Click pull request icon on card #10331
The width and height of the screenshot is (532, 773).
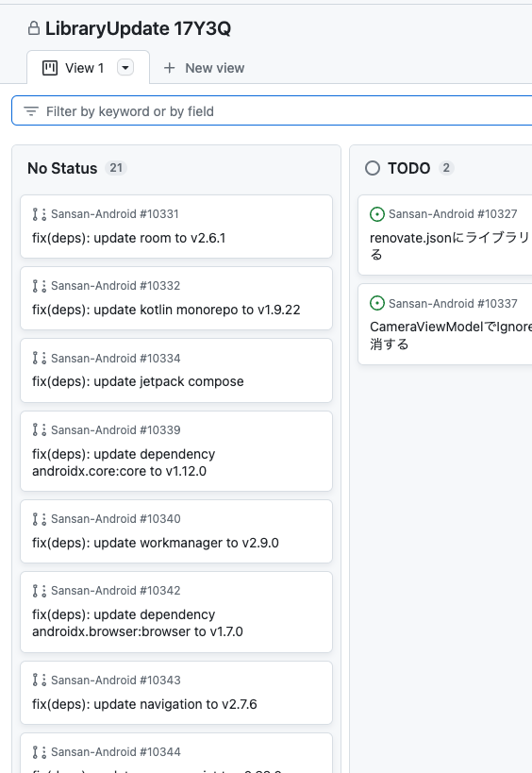tap(40, 214)
